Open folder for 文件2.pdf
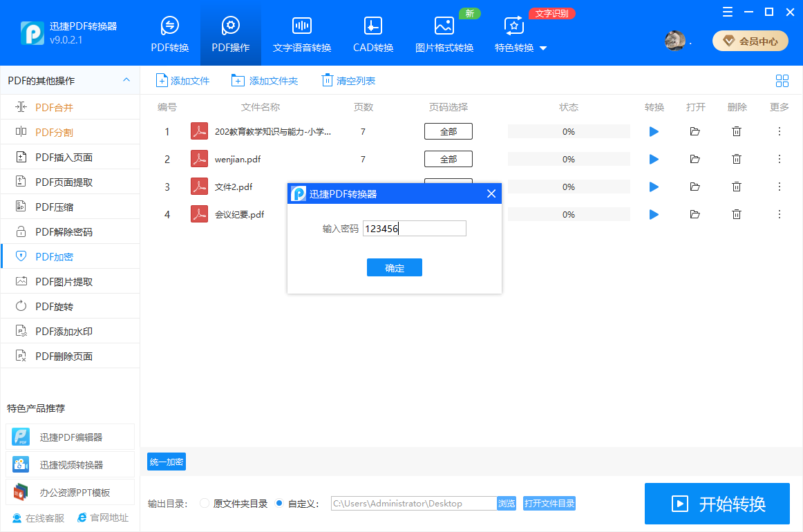 (695, 187)
